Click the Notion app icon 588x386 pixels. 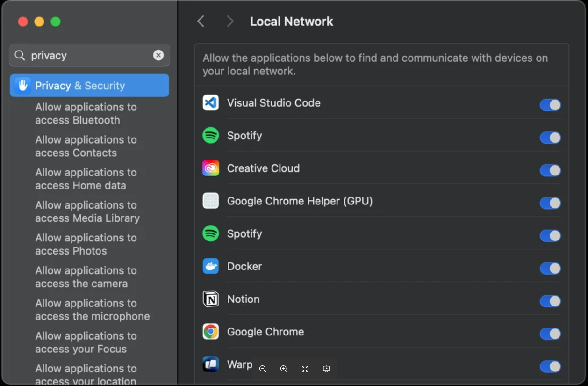(x=211, y=299)
